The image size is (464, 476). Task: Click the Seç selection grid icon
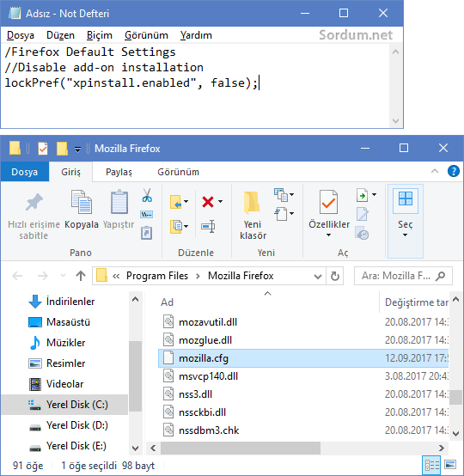[x=406, y=198]
